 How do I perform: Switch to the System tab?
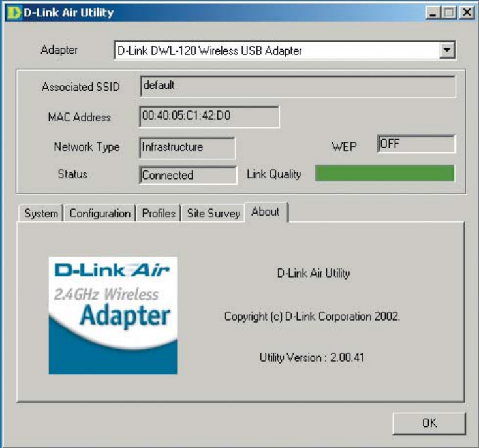pyautogui.click(x=41, y=213)
